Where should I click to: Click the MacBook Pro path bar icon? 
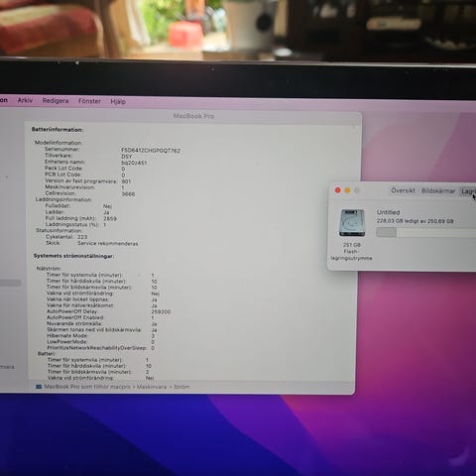click(39, 387)
